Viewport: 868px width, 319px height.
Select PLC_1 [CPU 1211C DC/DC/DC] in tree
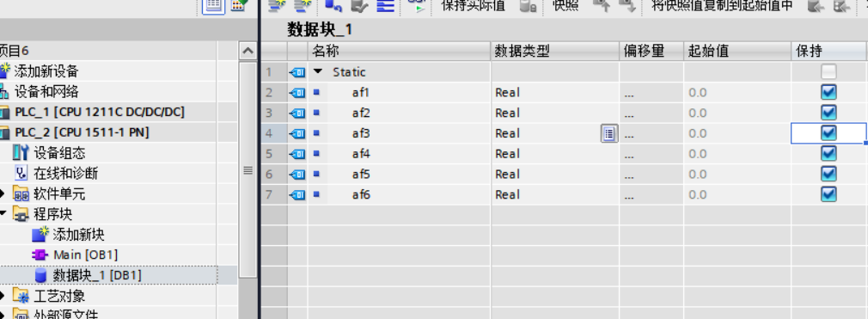(100, 112)
